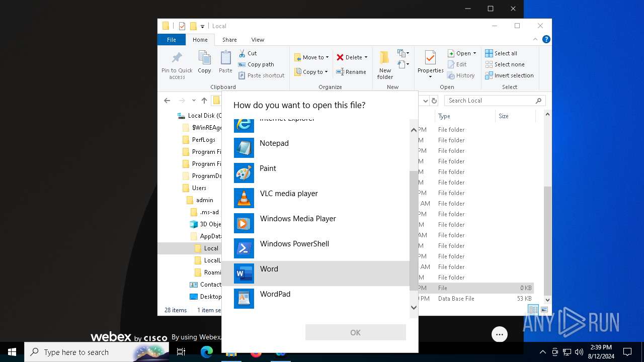
Task: Click Select none in the ribbon
Action: pos(505,64)
